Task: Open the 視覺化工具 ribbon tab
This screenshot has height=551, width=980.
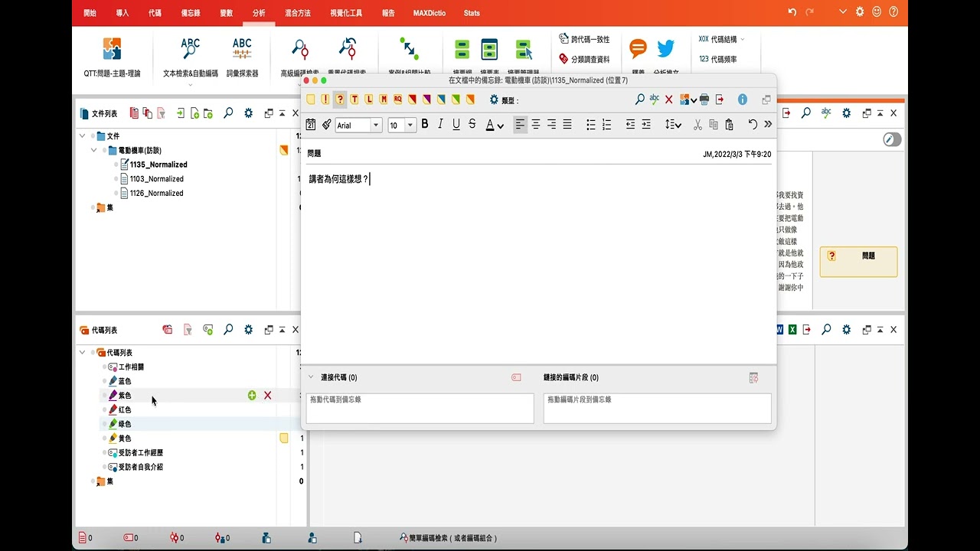Action: pyautogui.click(x=346, y=13)
